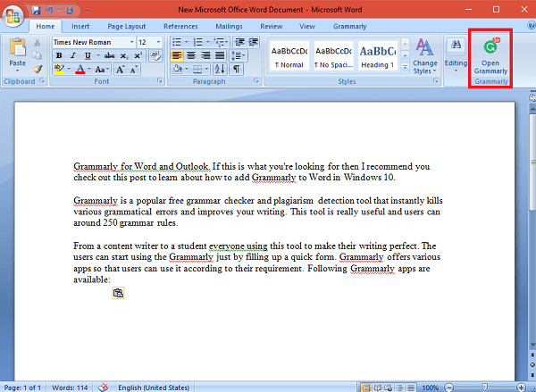Decrease paragraph indent
The image size is (536, 392).
(x=239, y=42)
